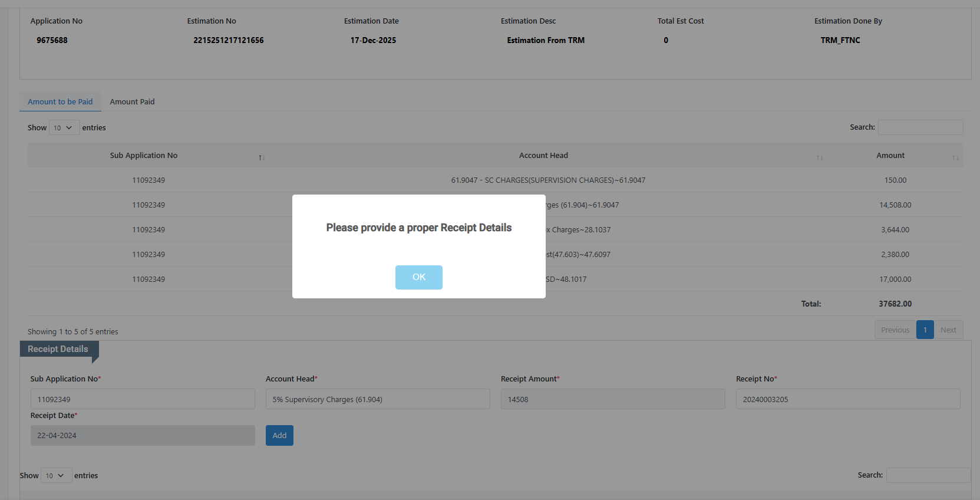This screenshot has height=500, width=980.
Task: Open the lower Show entries dropdown
Action: (56, 476)
